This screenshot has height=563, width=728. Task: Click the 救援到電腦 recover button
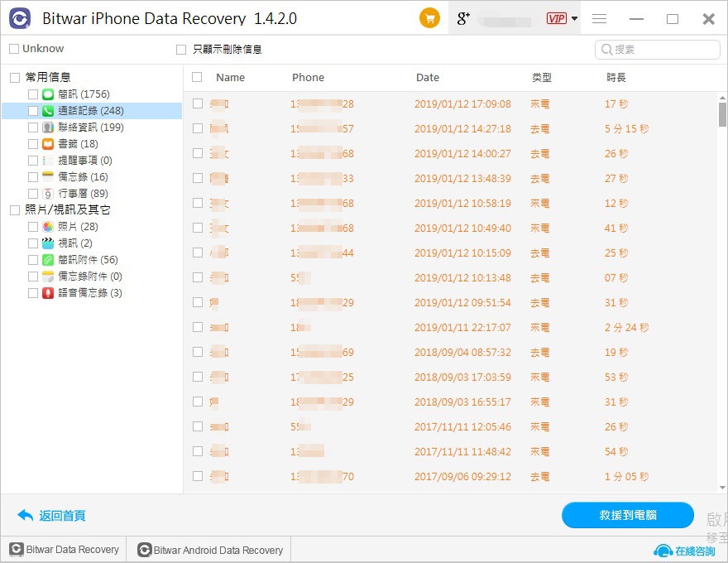[628, 515]
